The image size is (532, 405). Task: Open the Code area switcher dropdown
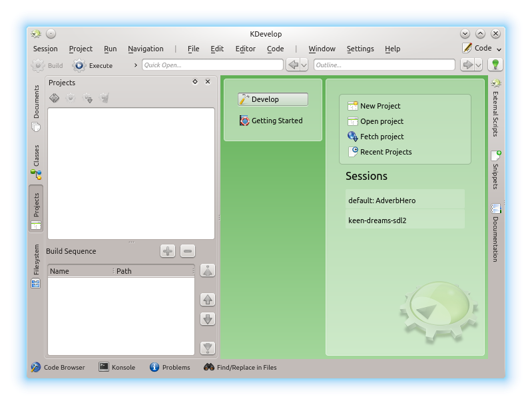point(482,48)
